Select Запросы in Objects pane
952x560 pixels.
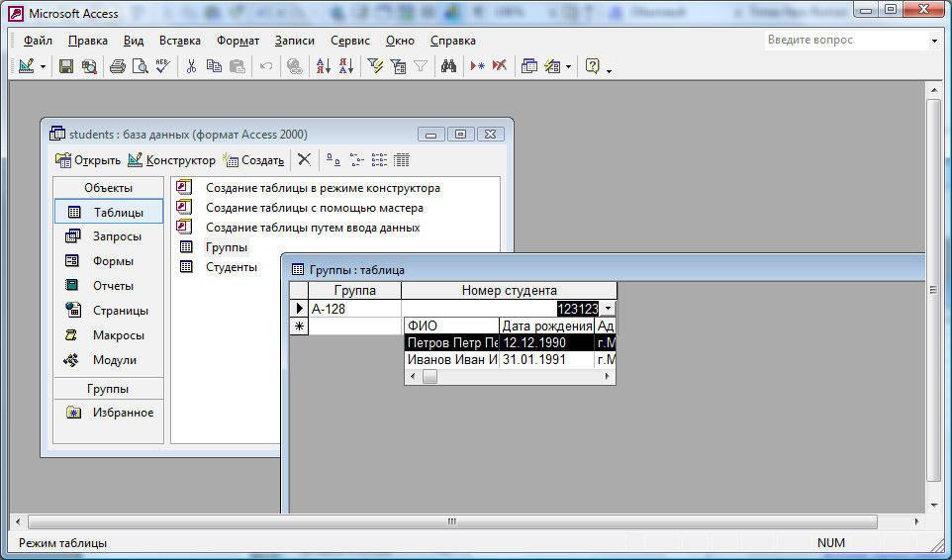tap(108, 236)
